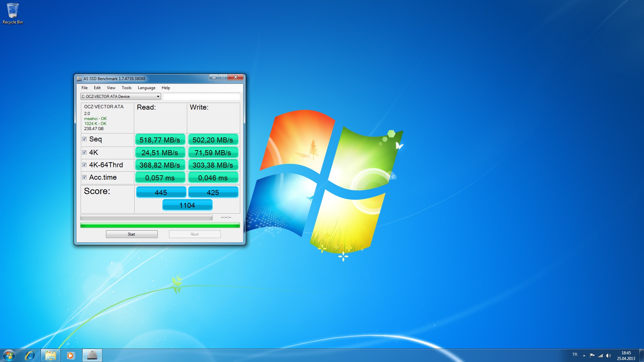Show hidden tray icons arrow

pyautogui.click(x=584, y=355)
